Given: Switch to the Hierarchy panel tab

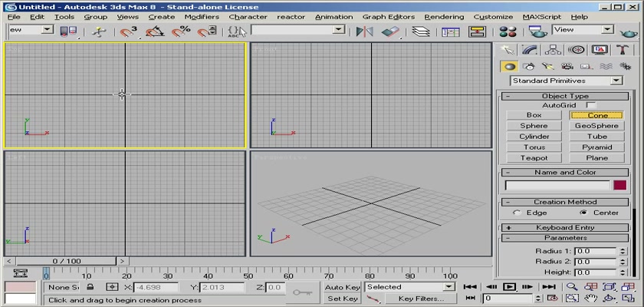Looking at the screenshot, I should coord(554,50).
